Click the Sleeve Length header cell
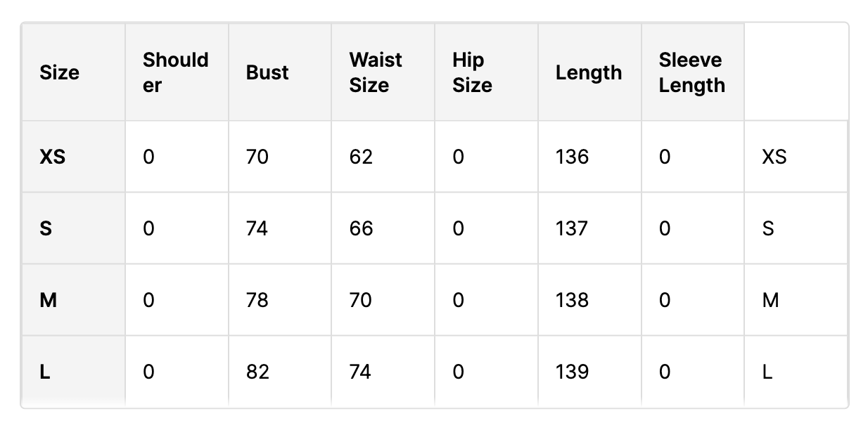Screen dimensions: 868x430 [693, 72]
